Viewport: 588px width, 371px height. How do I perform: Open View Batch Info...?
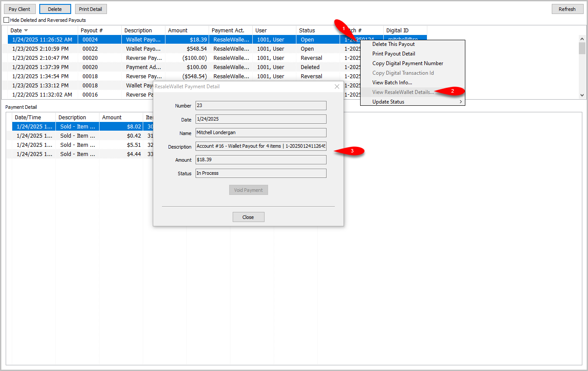click(413, 83)
